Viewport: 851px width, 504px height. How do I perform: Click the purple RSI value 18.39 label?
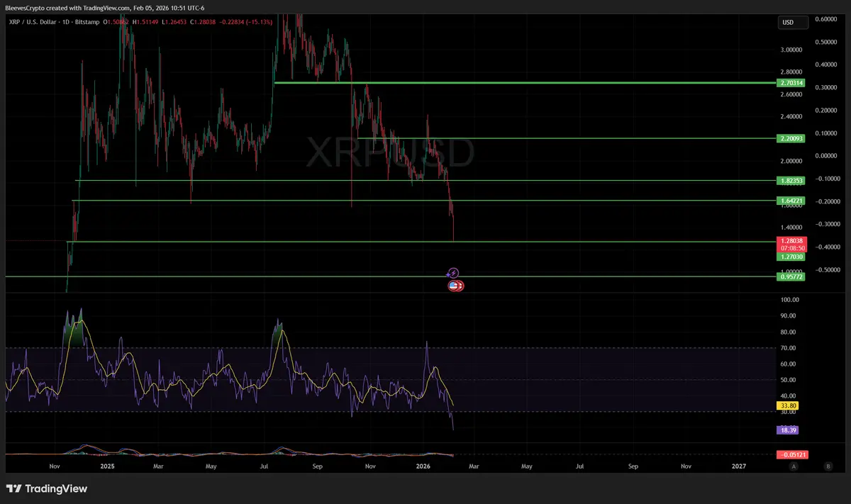tap(786, 430)
